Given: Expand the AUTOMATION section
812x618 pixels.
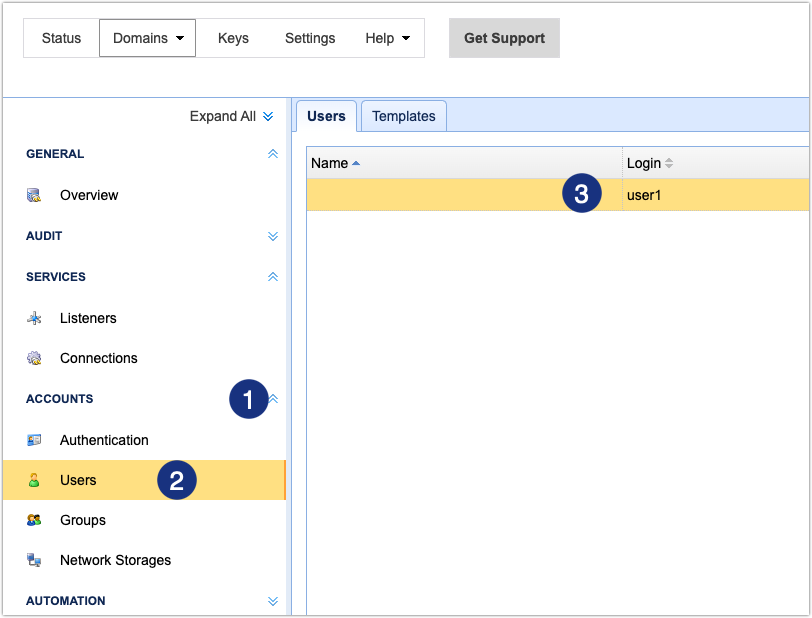Looking at the screenshot, I should (x=272, y=601).
